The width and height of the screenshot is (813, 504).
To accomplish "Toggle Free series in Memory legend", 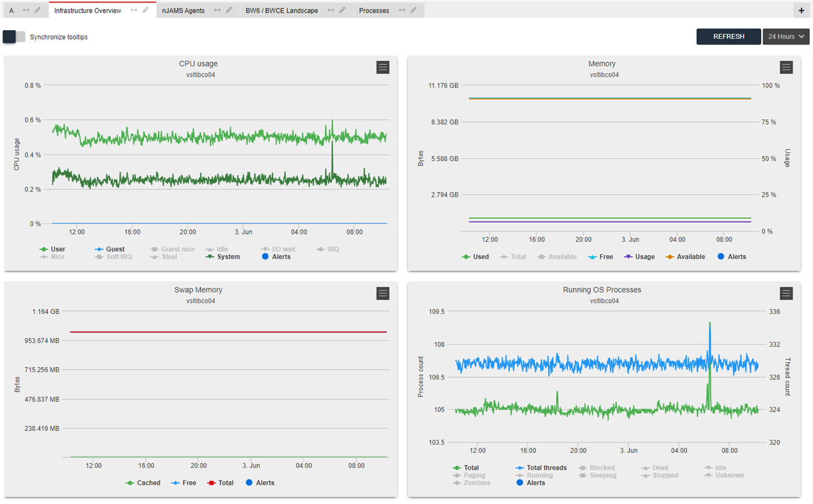I will tap(600, 257).
